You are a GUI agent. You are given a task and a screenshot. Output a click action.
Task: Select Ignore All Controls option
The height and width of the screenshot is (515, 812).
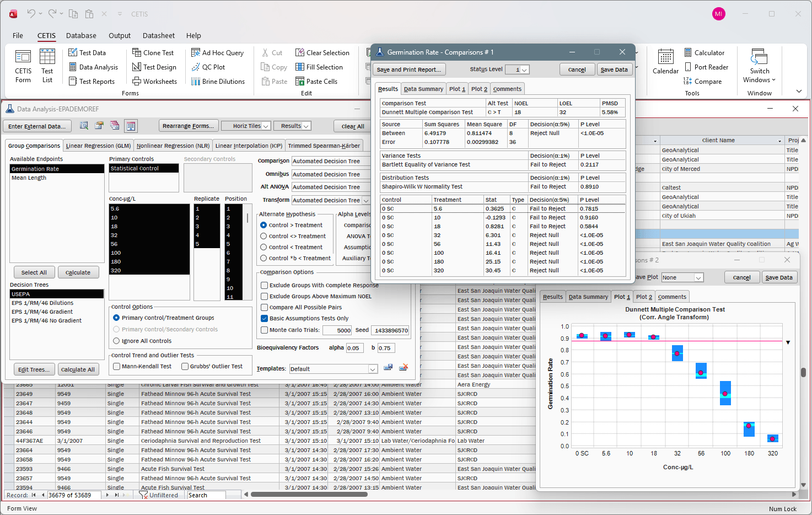[116, 341]
